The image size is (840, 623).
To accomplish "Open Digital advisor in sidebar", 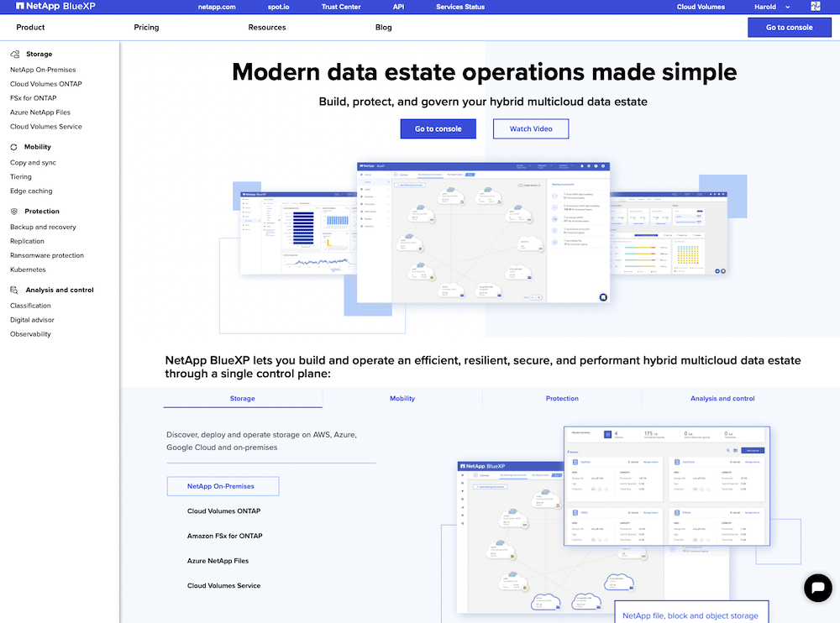I will pos(32,320).
